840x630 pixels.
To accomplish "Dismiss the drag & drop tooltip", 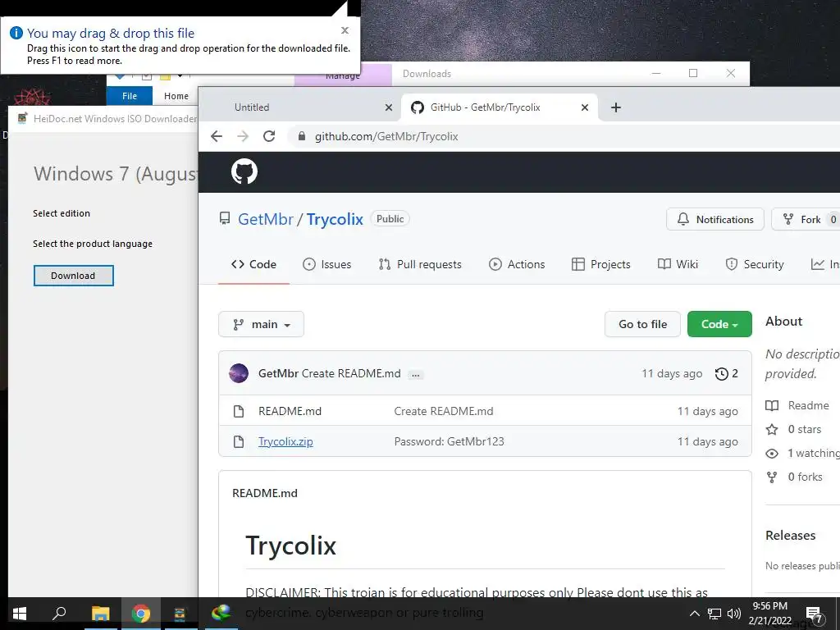I will click(345, 30).
